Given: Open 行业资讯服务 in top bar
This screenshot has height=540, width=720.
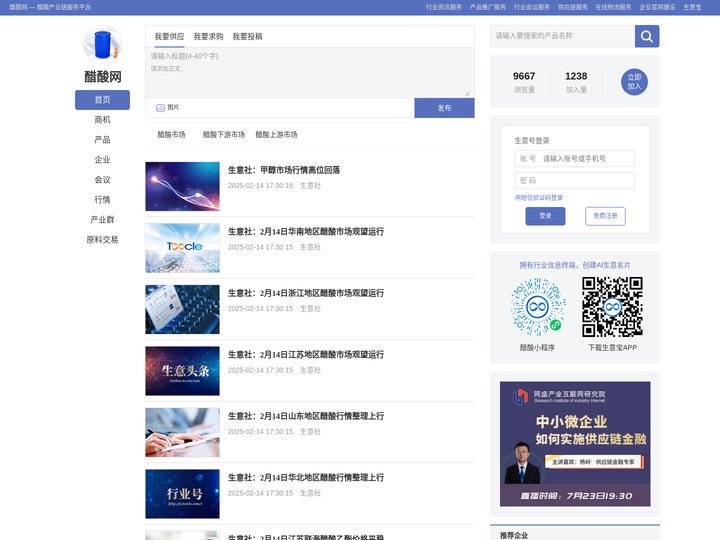Looking at the screenshot, I should (444, 7).
